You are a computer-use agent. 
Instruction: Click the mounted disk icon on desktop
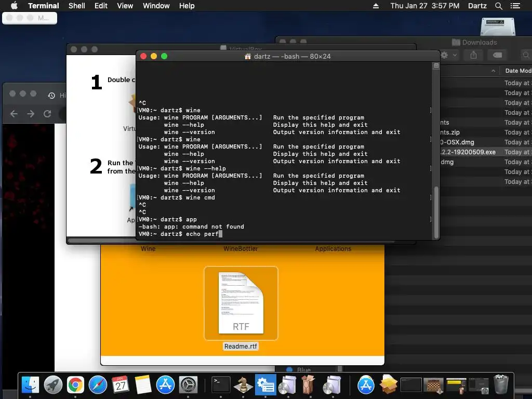click(498, 27)
